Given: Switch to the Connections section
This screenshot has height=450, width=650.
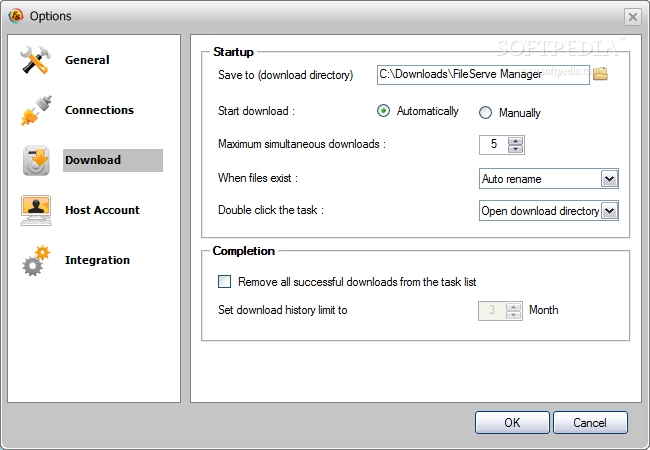Looking at the screenshot, I should 99,110.
